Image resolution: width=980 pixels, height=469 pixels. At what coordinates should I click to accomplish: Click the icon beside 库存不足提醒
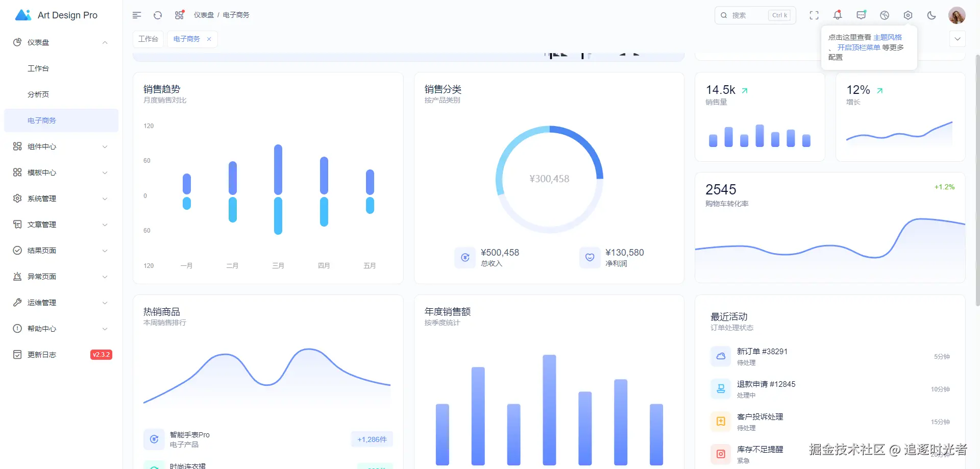pyautogui.click(x=721, y=454)
